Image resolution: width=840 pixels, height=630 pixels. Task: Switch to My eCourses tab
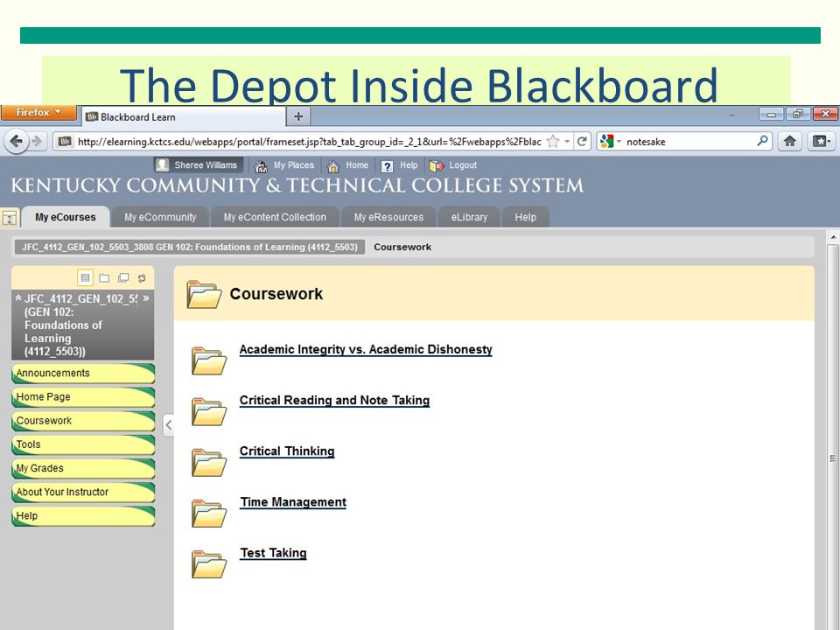pyautogui.click(x=66, y=217)
